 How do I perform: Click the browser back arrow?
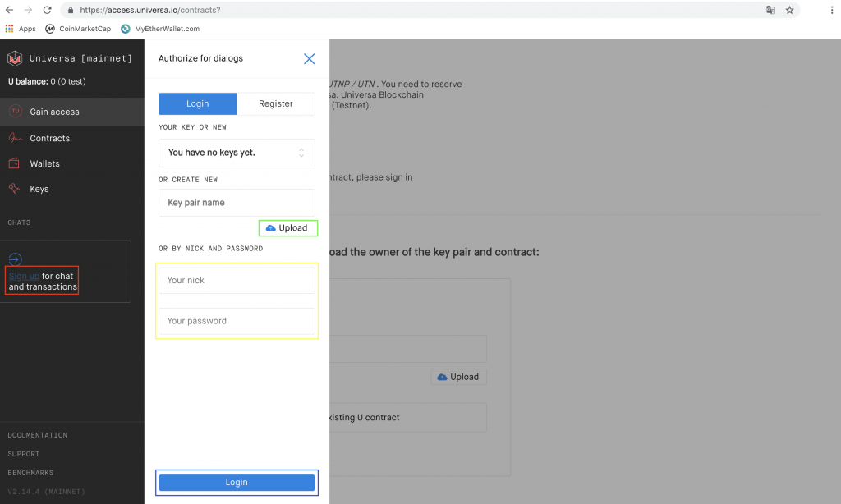pyautogui.click(x=9, y=10)
